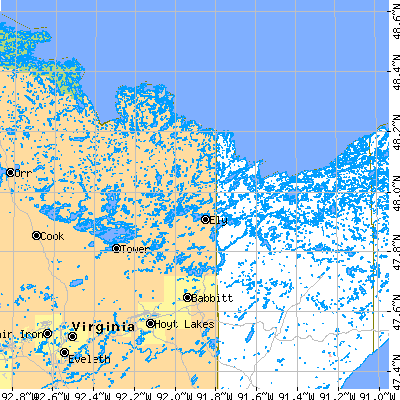Click the Mountain Iron city marker

(x=48, y=333)
